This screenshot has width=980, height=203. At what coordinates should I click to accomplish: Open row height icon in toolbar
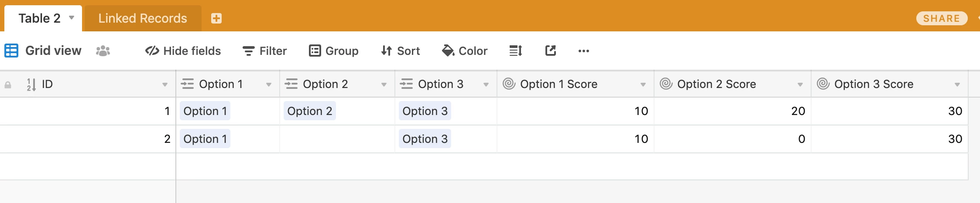(x=516, y=51)
